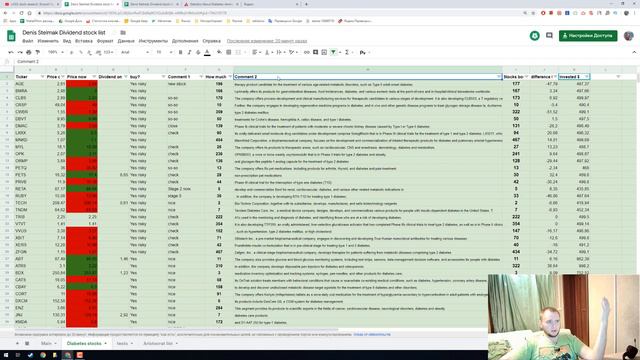Toggle bold formatting
Image resolution: width=640 pixels, height=360 pixels.
[x=180, y=52]
